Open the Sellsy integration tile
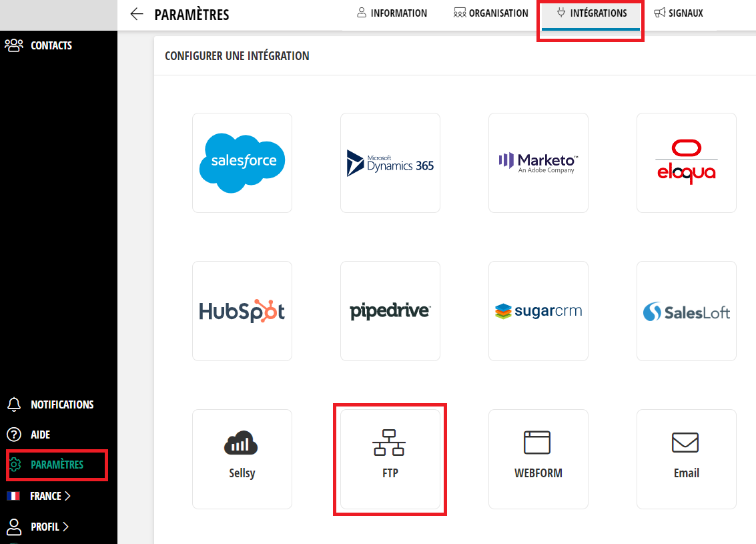Viewport: 756px width, 544px height. coord(242,459)
